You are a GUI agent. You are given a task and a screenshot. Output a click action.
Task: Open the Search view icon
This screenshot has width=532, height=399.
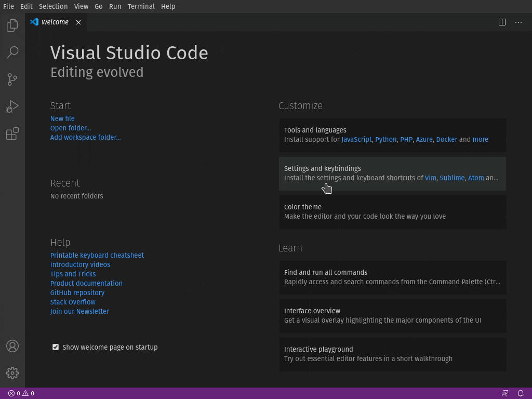12,52
